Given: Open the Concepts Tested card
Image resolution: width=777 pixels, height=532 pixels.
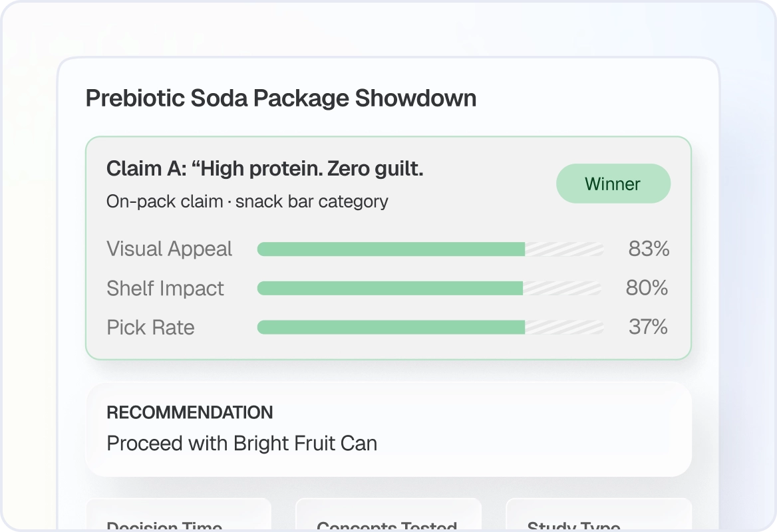Looking at the screenshot, I should click(x=388, y=515).
